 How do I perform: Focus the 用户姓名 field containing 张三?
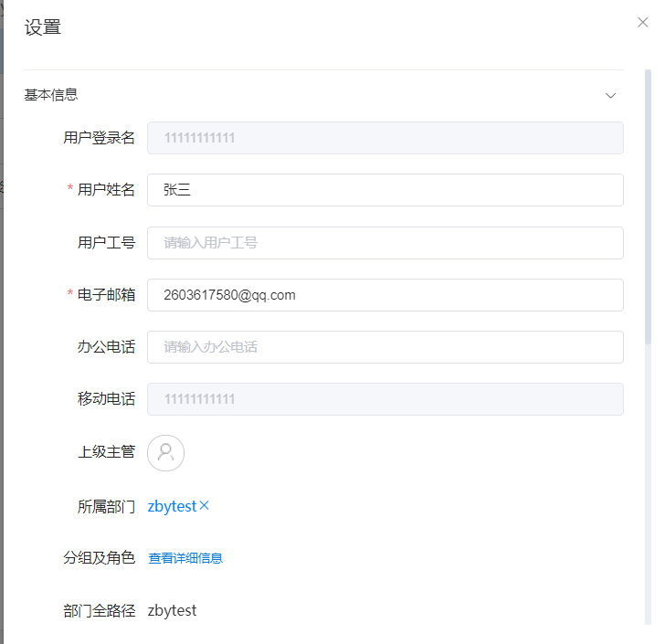pos(385,190)
